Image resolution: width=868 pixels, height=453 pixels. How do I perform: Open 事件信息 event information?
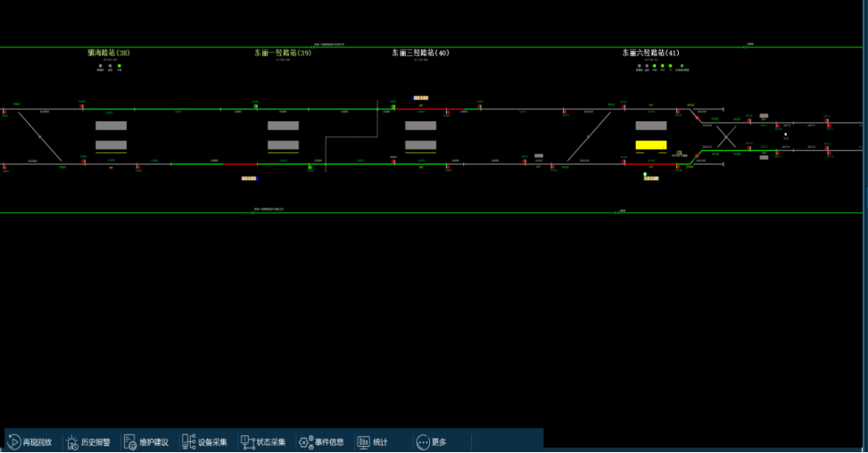[322, 442]
